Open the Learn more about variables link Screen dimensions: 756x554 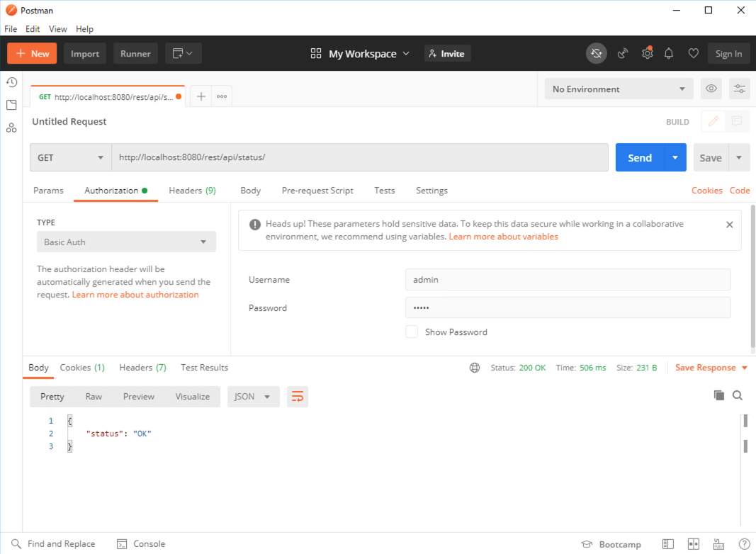(503, 236)
